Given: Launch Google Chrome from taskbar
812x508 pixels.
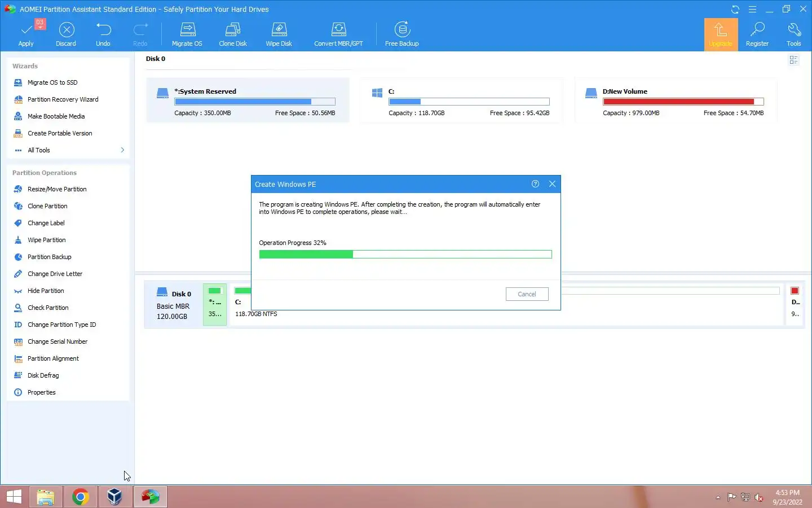Looking at the screenshot, I should 81,497.
